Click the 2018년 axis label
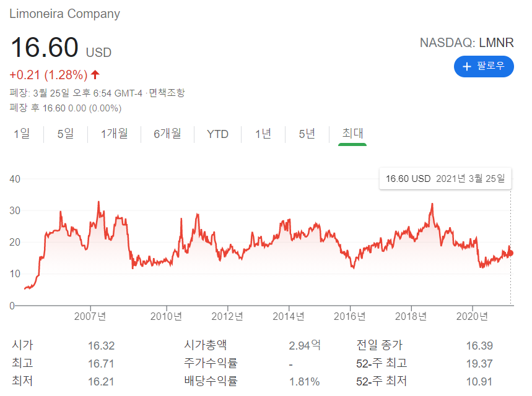 tap(411, 316)
